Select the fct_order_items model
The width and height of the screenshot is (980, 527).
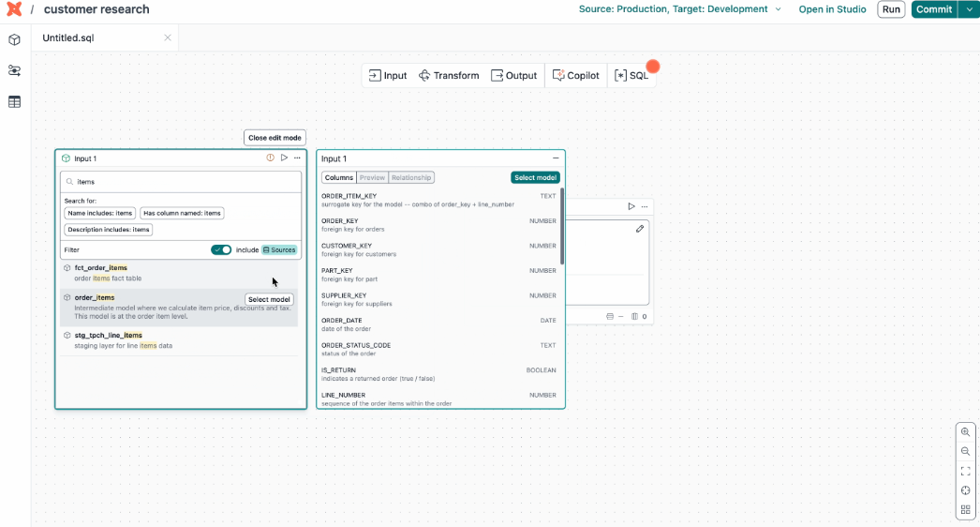179,273
